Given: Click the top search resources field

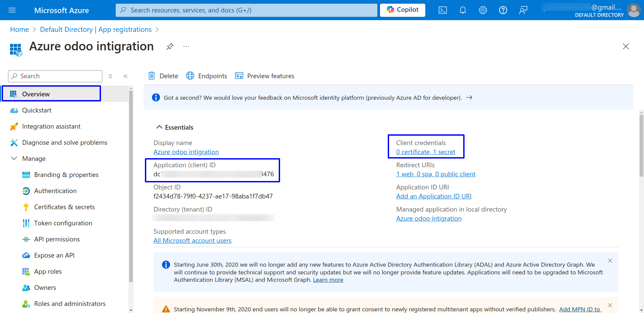Looking at the screenshot, I should (x=247, y=10).
